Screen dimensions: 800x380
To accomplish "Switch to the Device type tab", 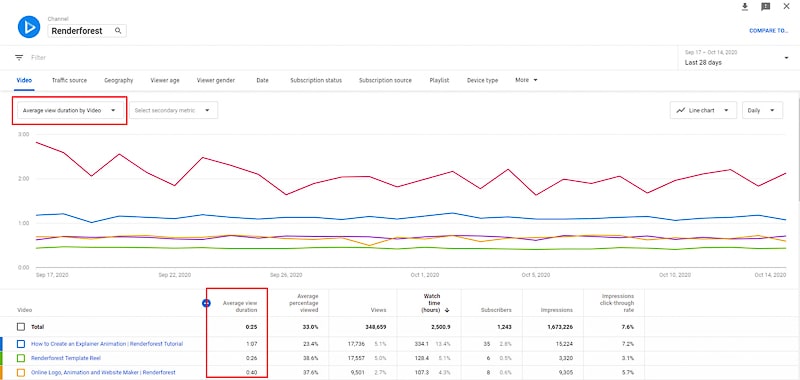I will (483, 80).
